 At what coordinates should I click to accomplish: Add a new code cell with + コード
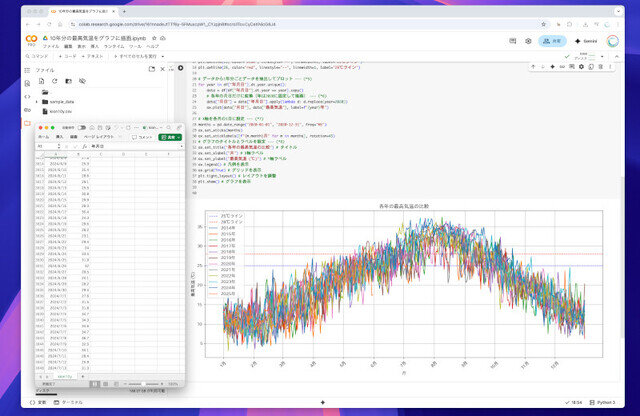pyautogui.click(x=67, y=56)
